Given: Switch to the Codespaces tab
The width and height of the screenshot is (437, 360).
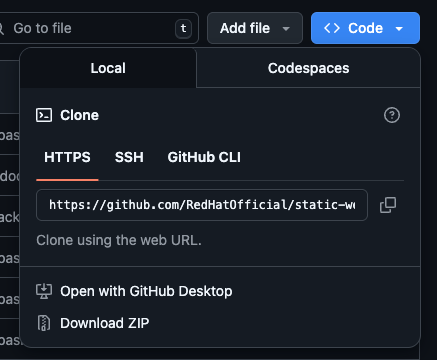Looking at the screenshot, I should pos(309,68).
